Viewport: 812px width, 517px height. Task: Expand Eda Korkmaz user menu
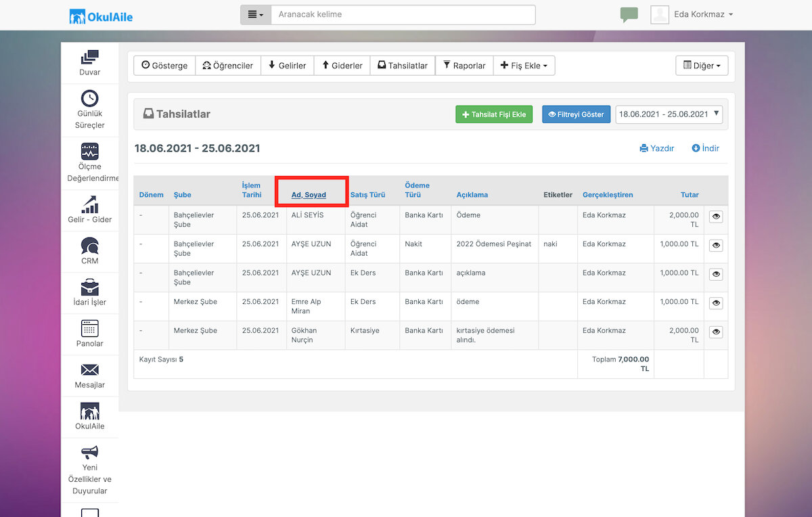point(704,14)
